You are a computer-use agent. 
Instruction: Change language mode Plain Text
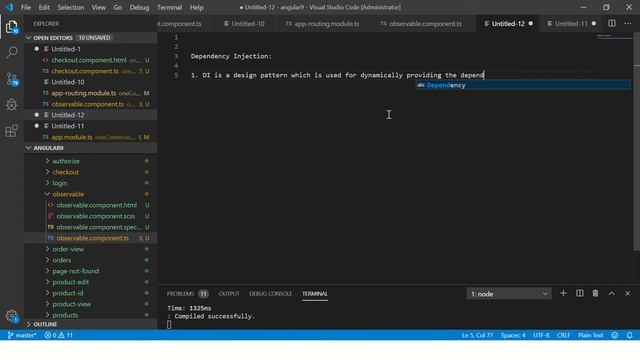point(590,335)
